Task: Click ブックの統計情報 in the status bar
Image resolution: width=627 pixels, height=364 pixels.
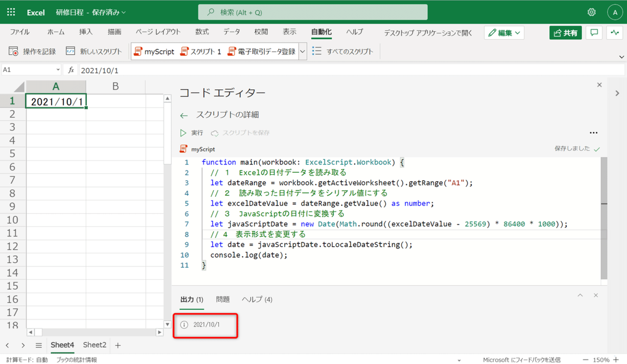Action: pos(76,359)
